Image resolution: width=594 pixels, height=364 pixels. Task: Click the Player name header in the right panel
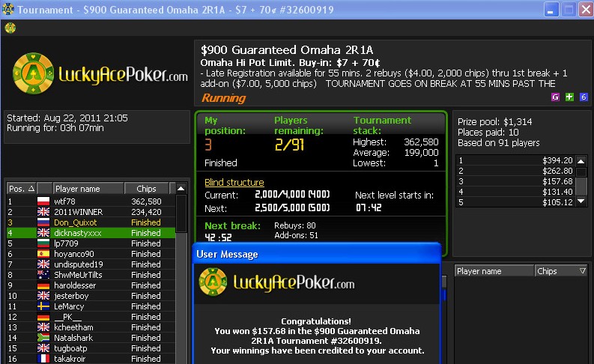[494, 271]
